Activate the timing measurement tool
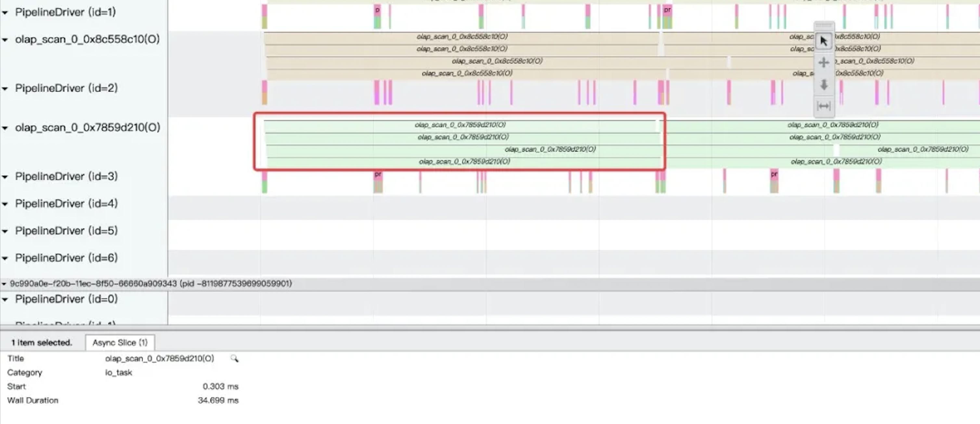 824,106
